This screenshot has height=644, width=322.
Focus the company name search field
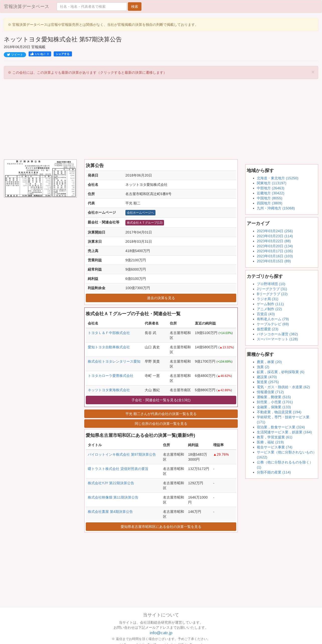point(92,7)
